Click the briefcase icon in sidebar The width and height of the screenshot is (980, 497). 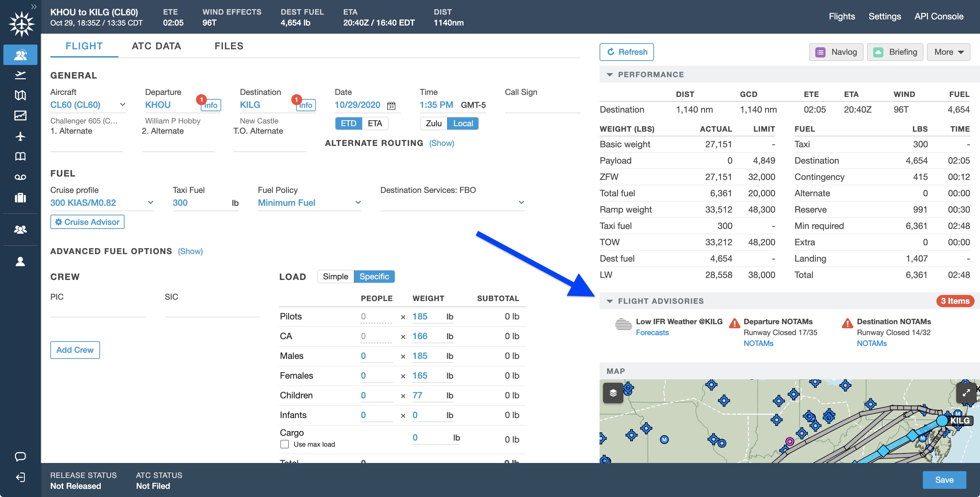coord(20,198)
